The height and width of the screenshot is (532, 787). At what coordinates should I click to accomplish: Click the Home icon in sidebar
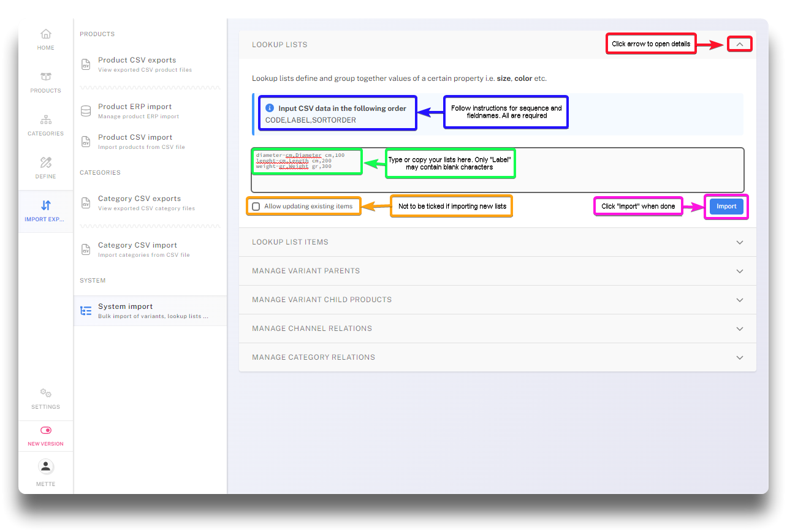click(x=46, y=34)
